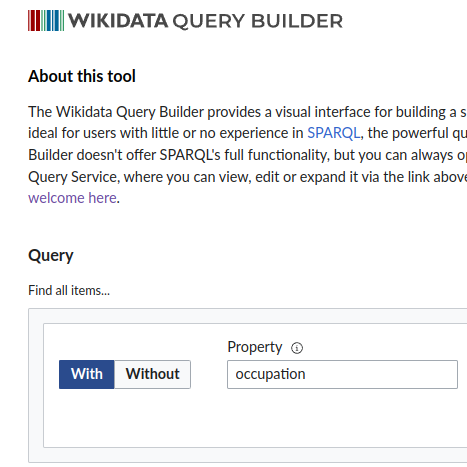Click the WIKIDATA wordmark text
This screenshot has width=467, height=467.
(118, 21)
